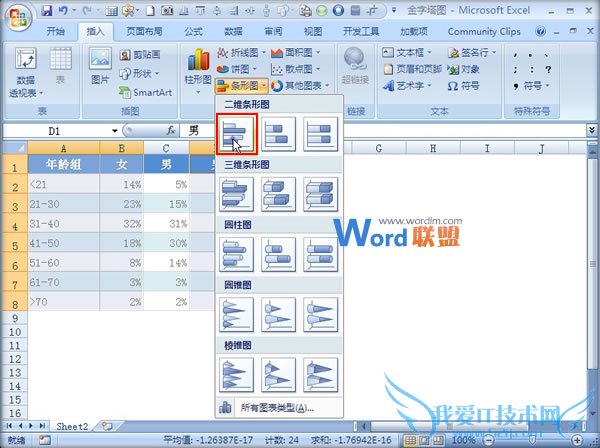Zoom out with the minus button

tap(488, 440)
